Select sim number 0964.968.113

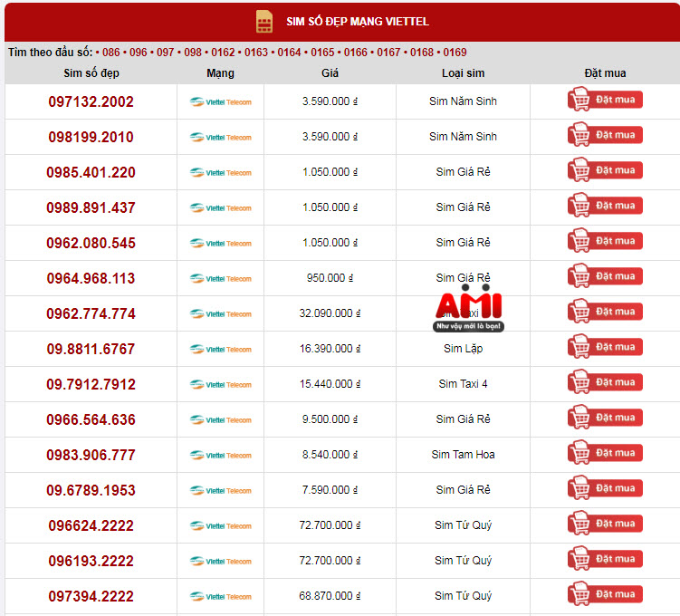(x=91, y=278)
